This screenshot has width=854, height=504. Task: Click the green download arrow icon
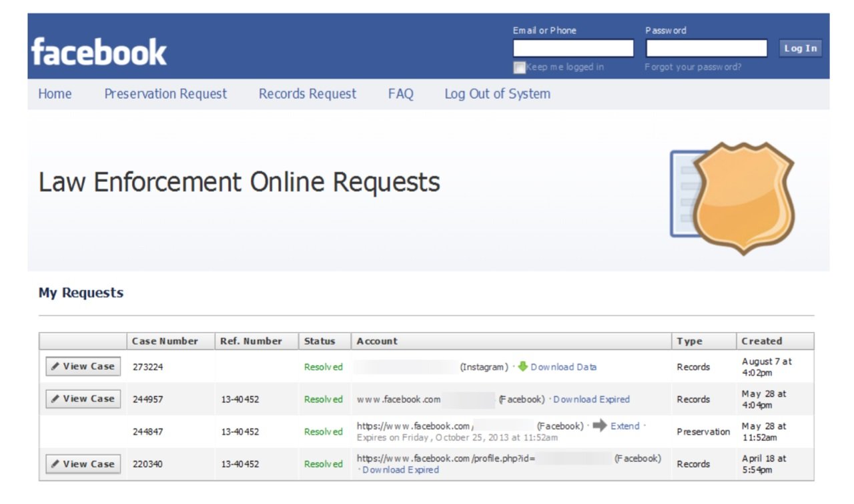point(523,366)
